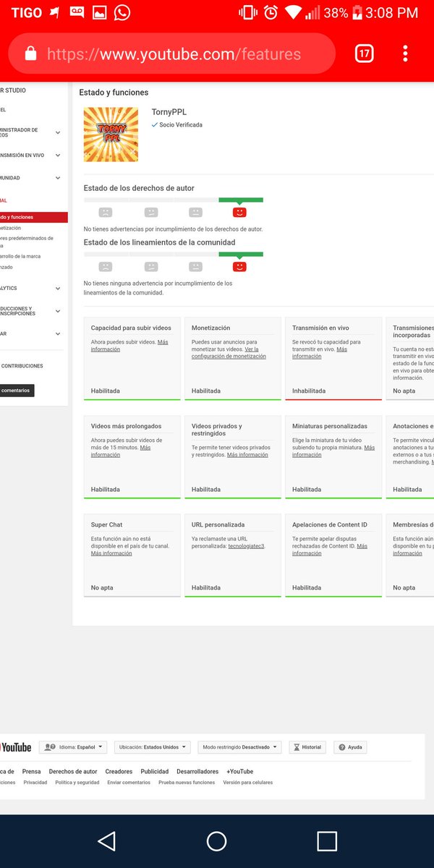
Task: Open the Idioma: Español dropdown
Action: (72, 747)
